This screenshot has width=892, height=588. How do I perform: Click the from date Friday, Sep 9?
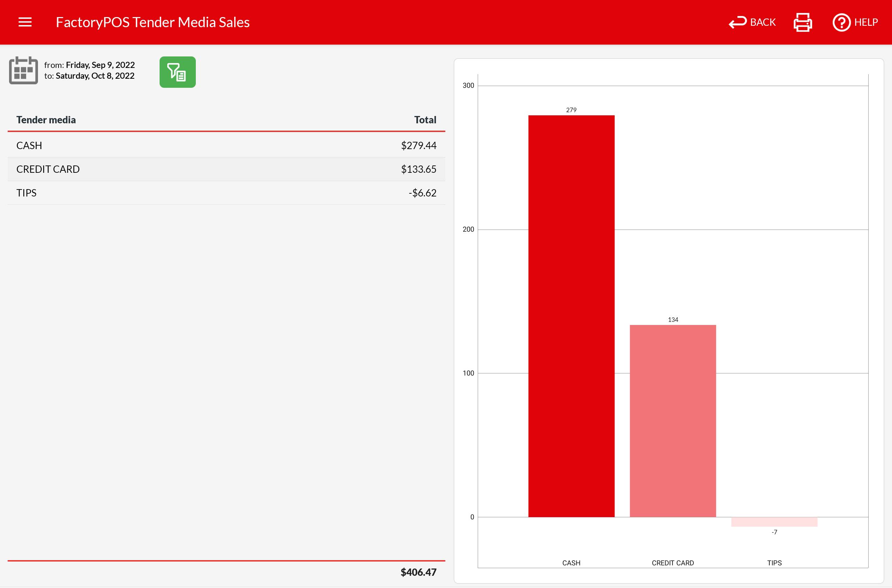[100, 65]
